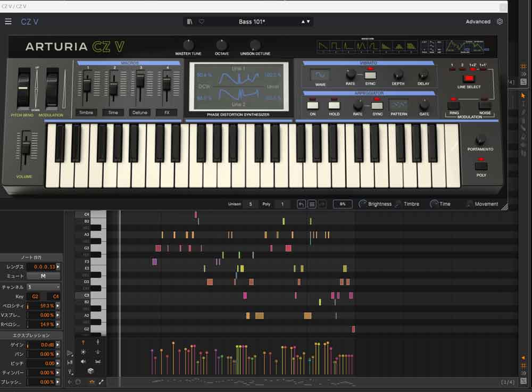Click the undo arrow in lower toolbar

coord(302,204)
